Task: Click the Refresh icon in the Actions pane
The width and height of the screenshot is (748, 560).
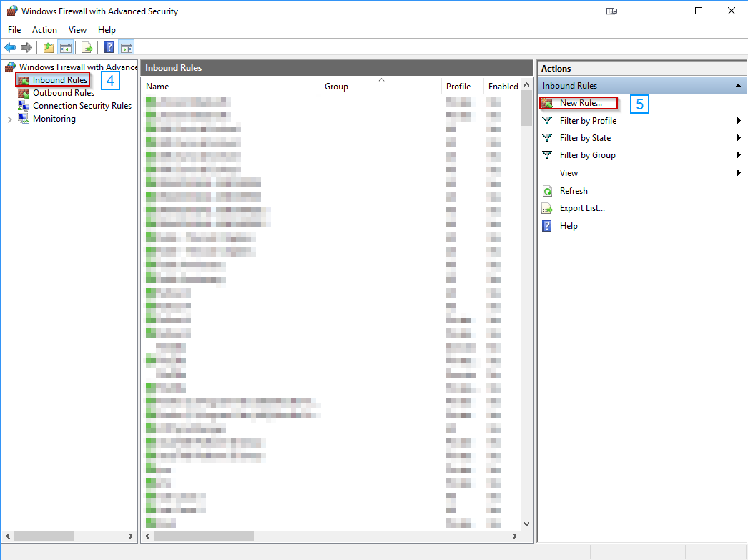Action: pos(548,190)
